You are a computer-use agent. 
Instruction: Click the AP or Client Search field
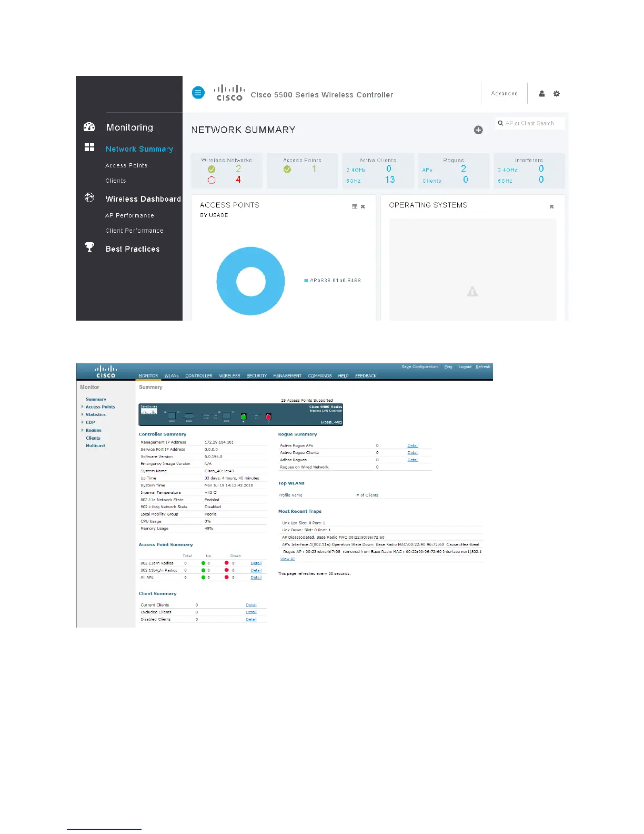pos(530,123)
